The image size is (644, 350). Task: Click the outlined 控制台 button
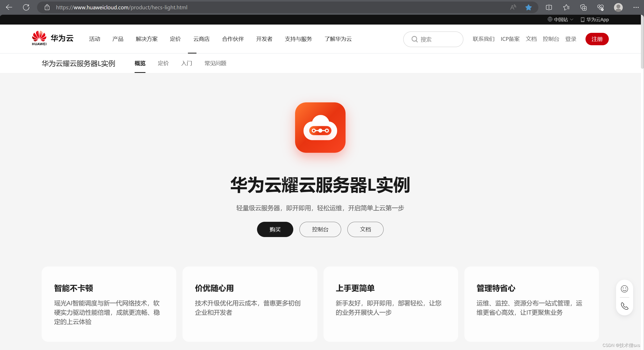[320, 229]
